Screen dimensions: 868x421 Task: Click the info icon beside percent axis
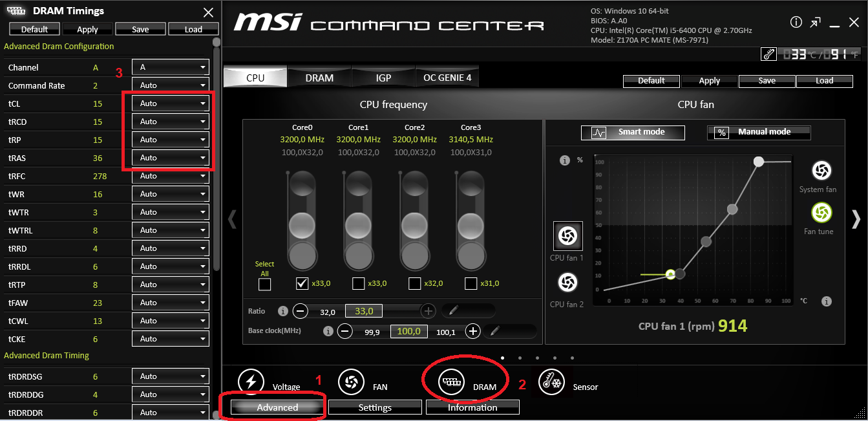coord(565,160)
